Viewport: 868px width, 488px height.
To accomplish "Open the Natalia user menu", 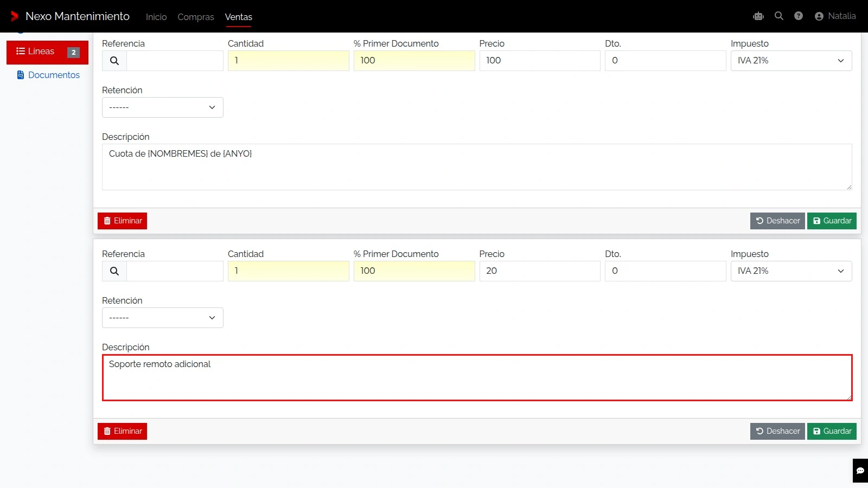I will (x=835, y=16).
